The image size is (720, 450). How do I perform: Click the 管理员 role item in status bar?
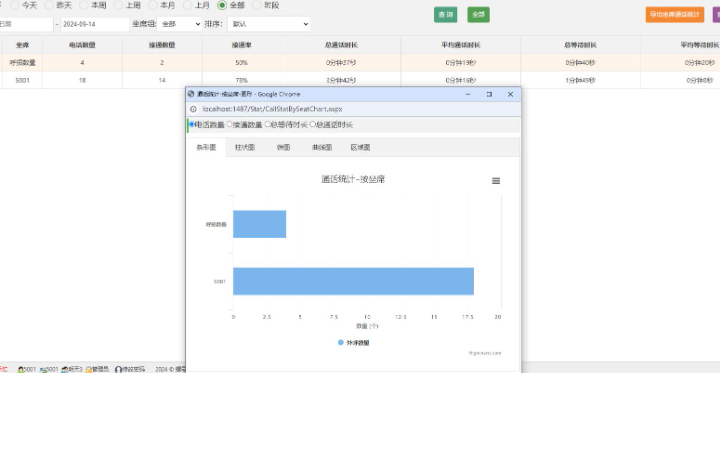click(97, 369)
